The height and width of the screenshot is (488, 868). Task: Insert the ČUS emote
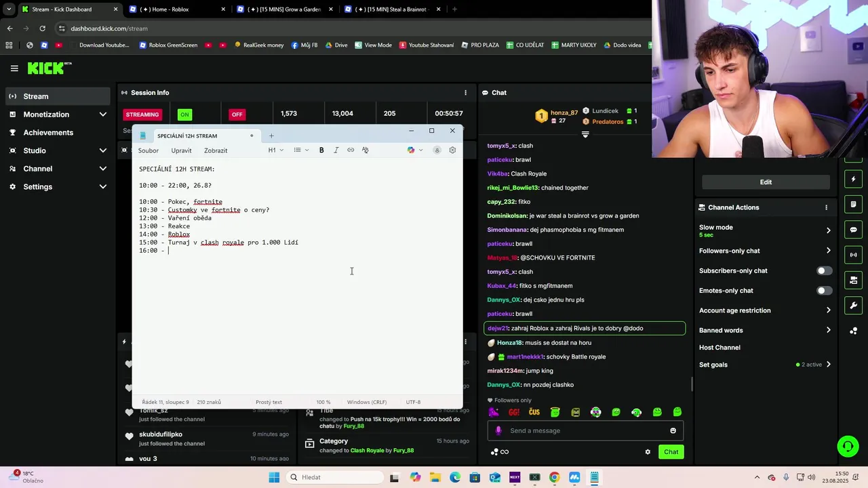coord(534,412)
